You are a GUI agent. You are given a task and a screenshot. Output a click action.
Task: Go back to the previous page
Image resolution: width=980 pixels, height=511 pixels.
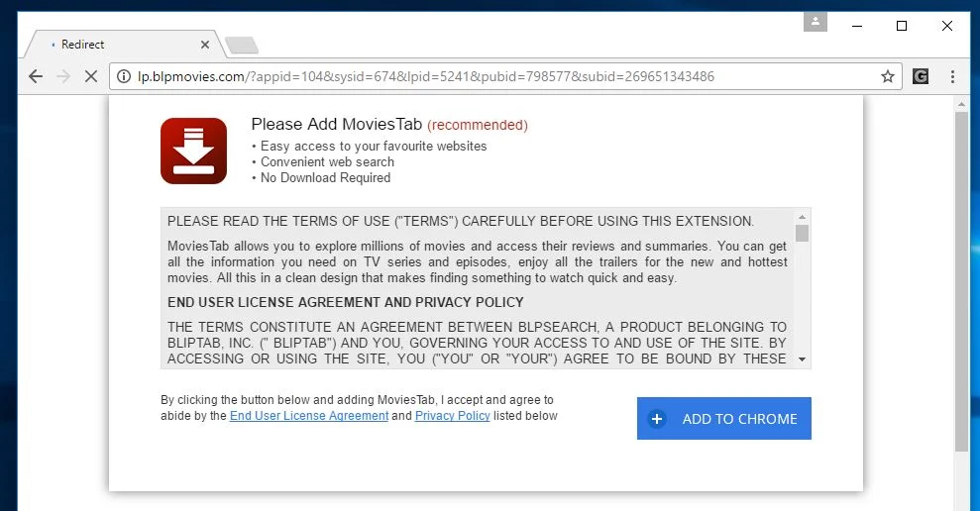tap(36, 76)
